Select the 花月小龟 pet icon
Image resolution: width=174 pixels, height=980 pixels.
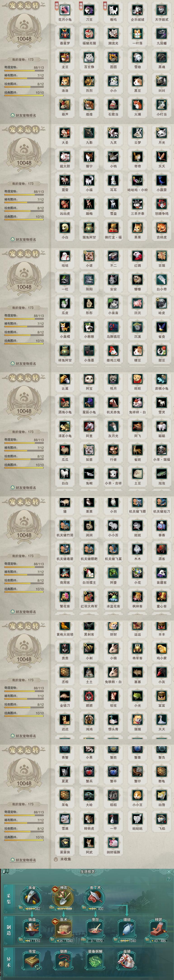(x=65, y=9)
